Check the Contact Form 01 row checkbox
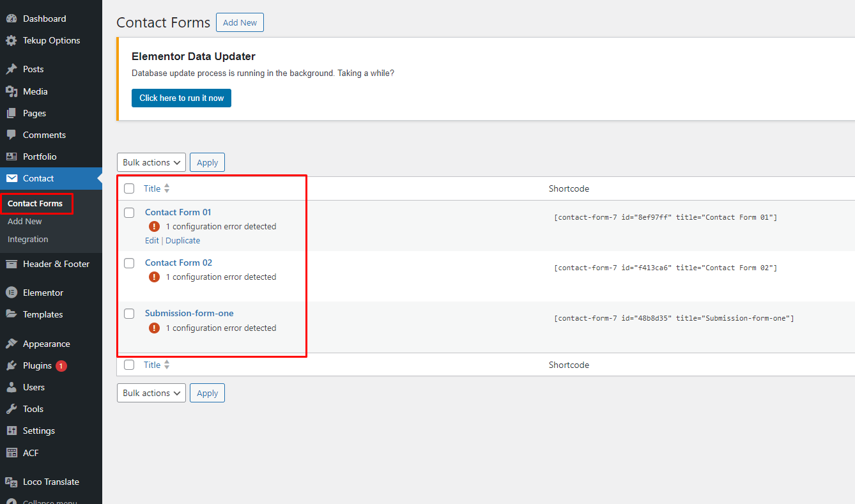The height and width of the screenshot is (504, 855). pos(129,212)
